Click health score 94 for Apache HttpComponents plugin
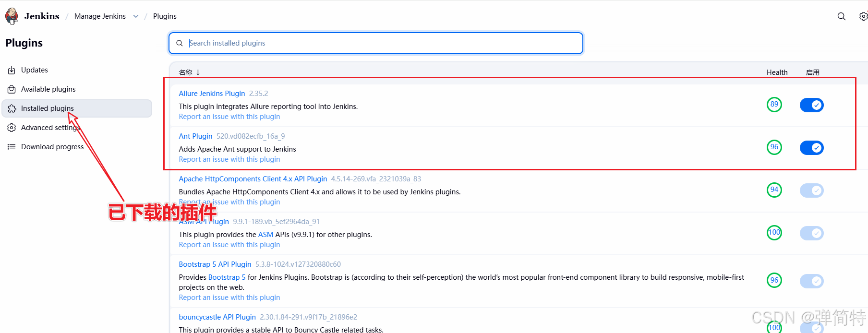Image resolution: width=868 pixels, height=333 pixels. tap(774, 190)
